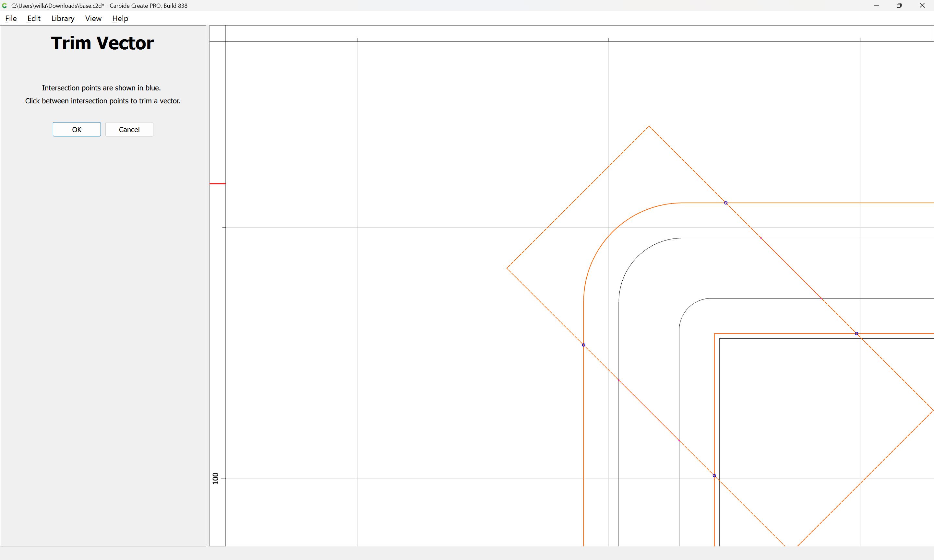Open the Library menu
This screenshot has width=934, height=560.
click(x=63, y=18)
